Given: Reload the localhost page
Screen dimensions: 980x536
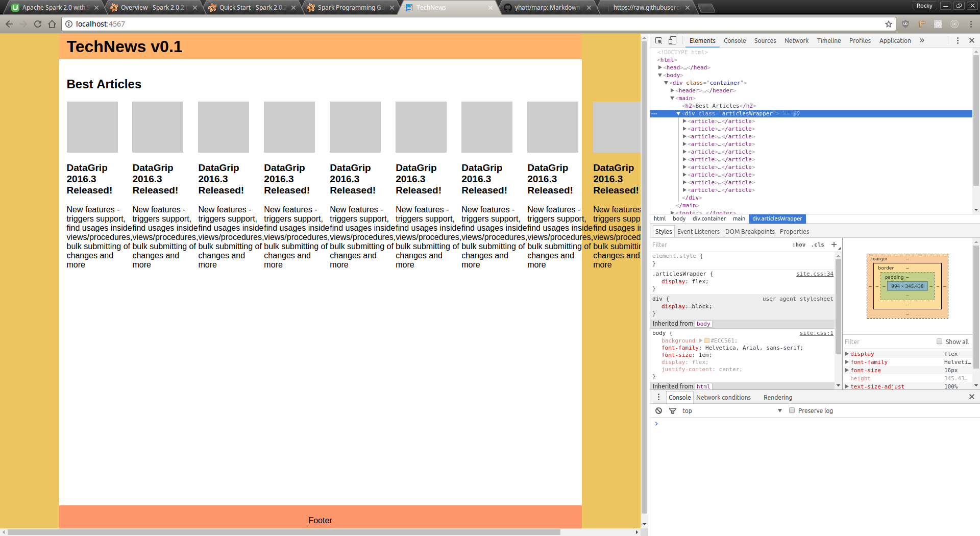Looking at the screenshot, I should pos(38,24).
